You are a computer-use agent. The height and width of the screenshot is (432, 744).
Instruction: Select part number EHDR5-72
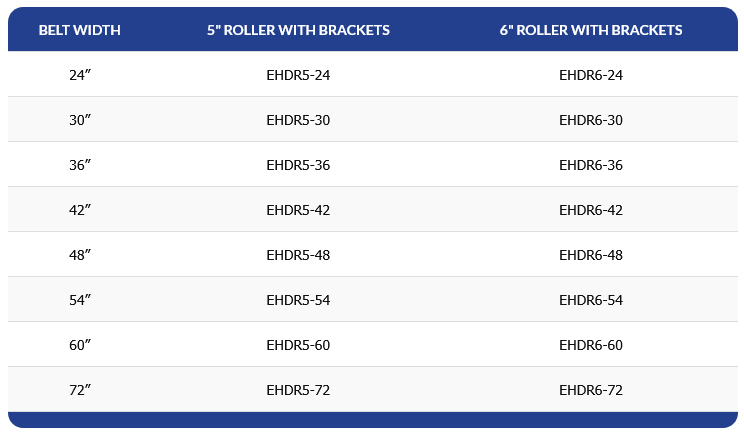298,390
